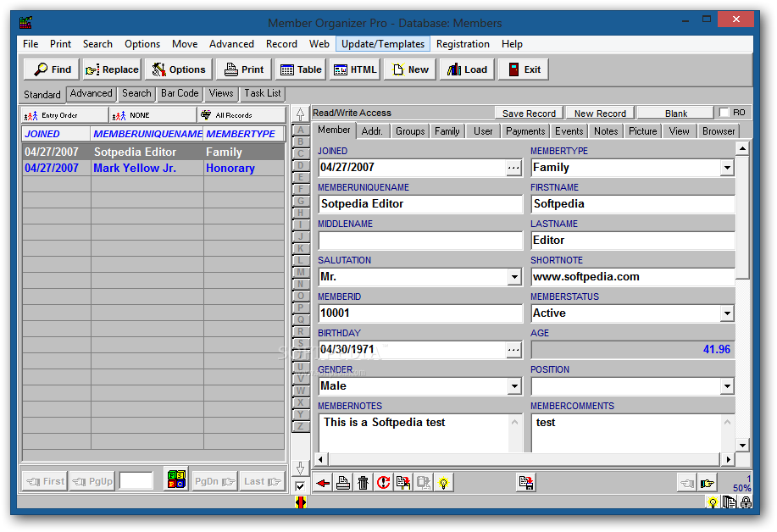Click the colored PSFC blocks icon
777x532 pixels.
pos(176,479)
